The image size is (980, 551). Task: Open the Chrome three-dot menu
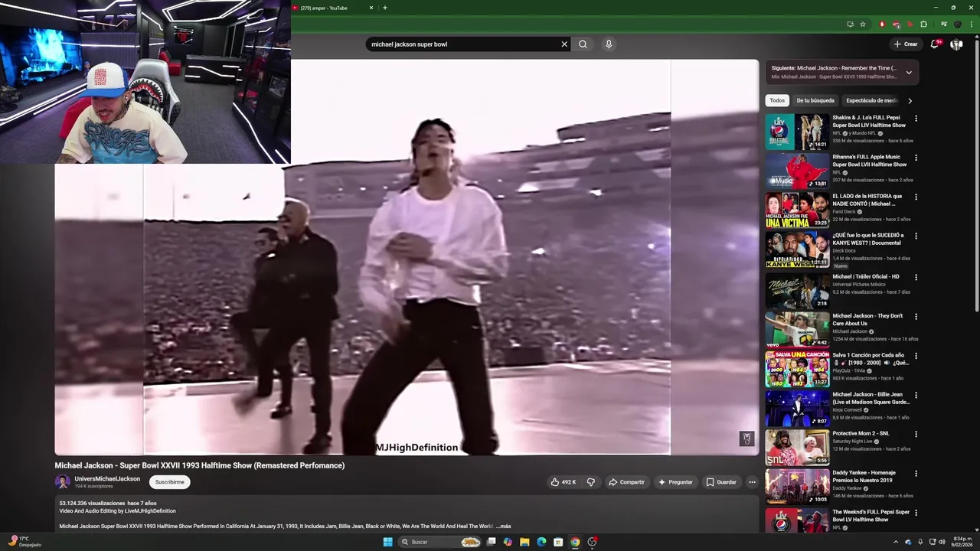click(x=971, y=24)
